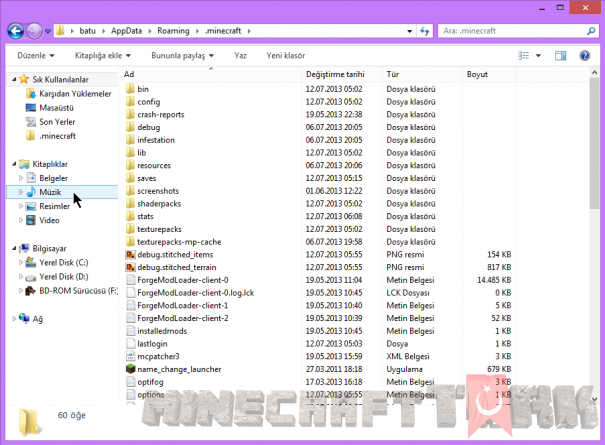Select the debug.stitched_terrain PNG icon
Screen dimensions: 605x445
(x=130, y=267)
